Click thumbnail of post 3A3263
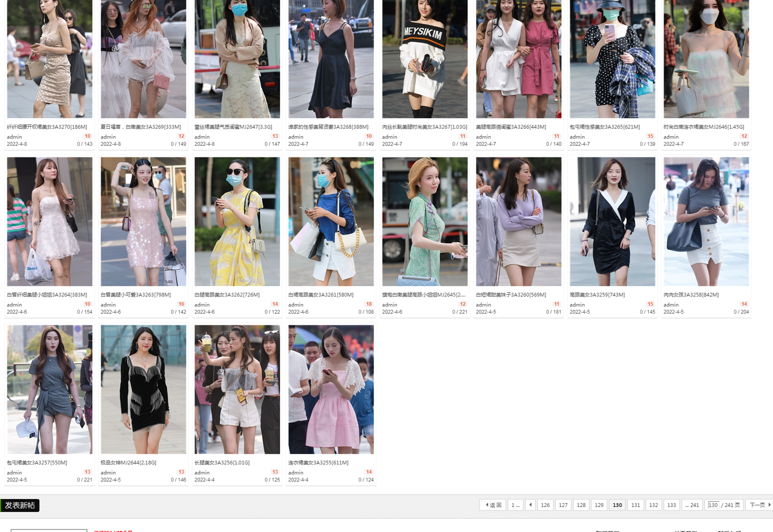The height and width of the screenshot is (532, 773). [x=143, y=222]
